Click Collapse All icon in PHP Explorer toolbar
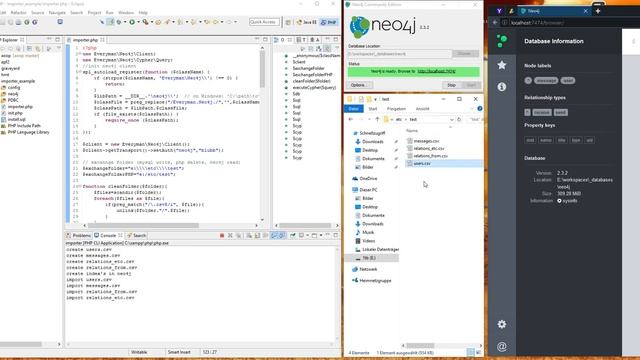The width and height of the screenshot is (640, 360). 29,49
